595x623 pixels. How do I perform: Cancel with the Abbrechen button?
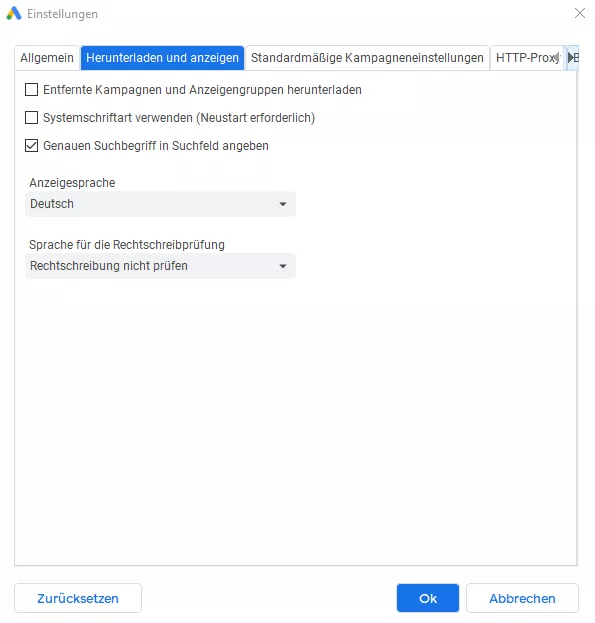pos(522,598)
